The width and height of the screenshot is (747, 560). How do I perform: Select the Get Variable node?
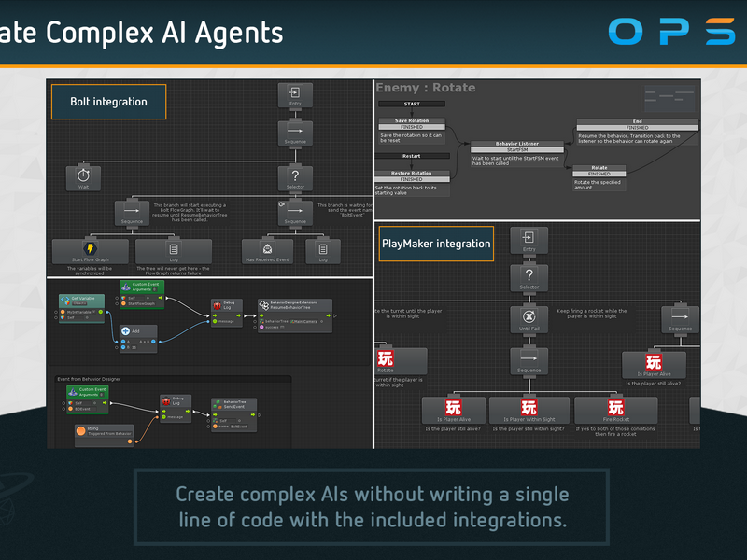pyautogui.click(x=81, y=309)
